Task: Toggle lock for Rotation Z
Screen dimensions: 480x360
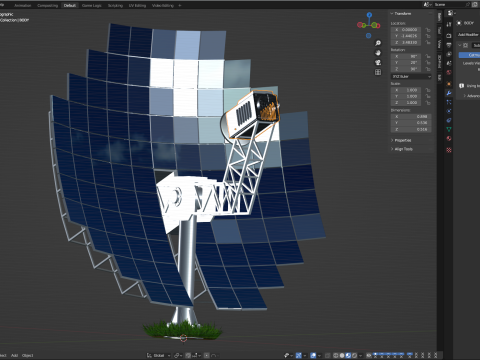Action: pos(428,69)
